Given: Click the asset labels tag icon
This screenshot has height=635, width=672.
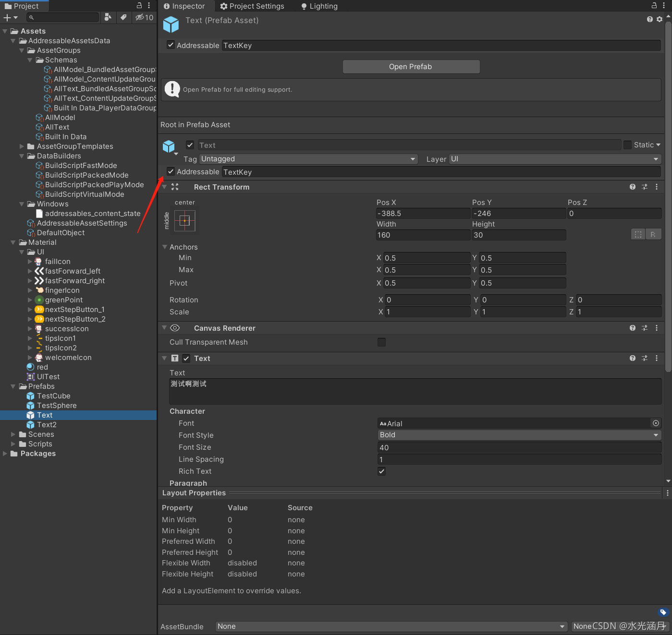Looking at the screenshot, I should pos(663,612).
